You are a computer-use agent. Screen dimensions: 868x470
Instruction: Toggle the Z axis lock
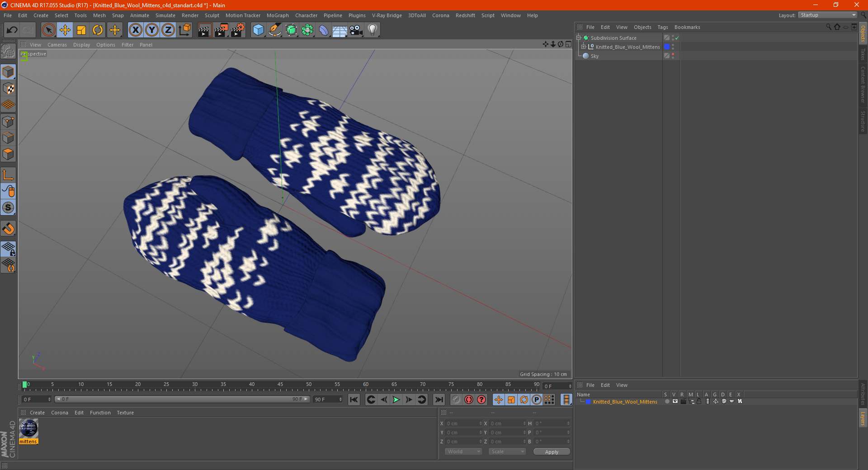pyautogui.click(x=168, y=30)
